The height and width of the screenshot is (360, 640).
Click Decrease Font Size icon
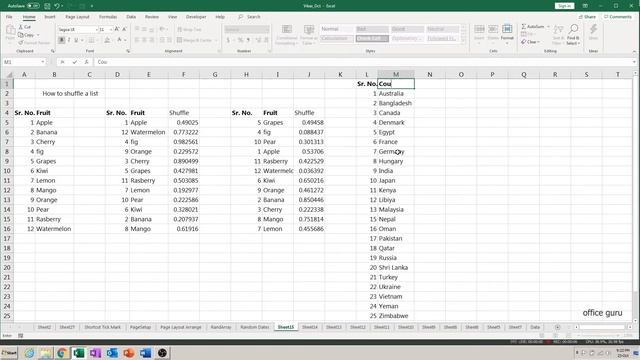coord(124,29)
